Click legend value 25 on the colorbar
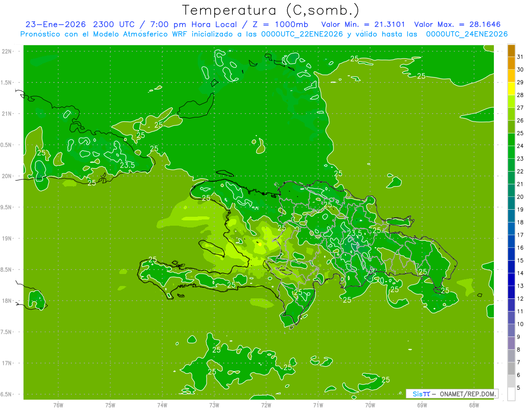 coord(520,133)
